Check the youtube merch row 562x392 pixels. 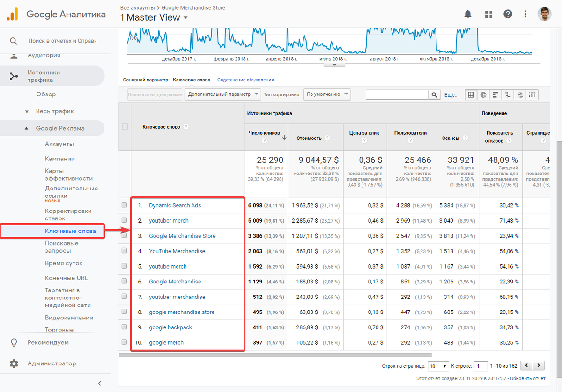pos(124,266)
